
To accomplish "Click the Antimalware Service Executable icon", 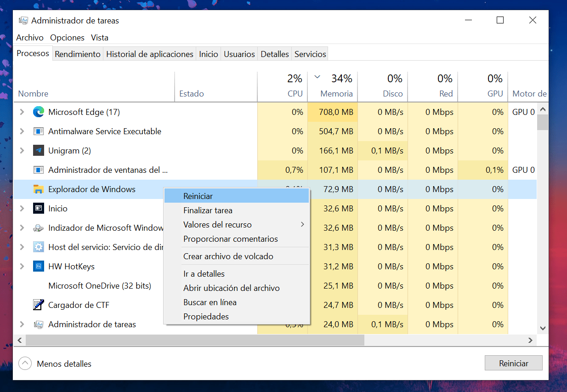I will click(x=39, y=131).
